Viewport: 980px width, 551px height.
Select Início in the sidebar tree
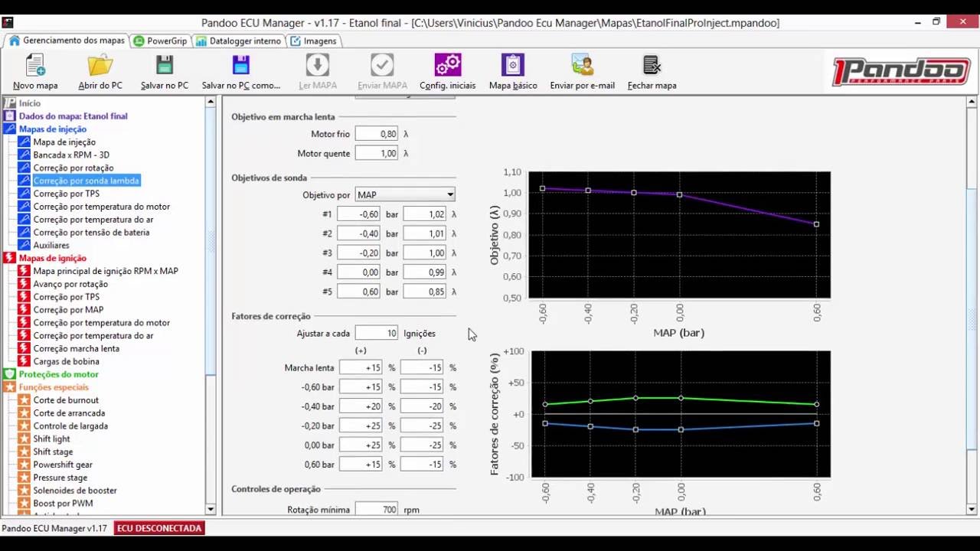[30, 103]
